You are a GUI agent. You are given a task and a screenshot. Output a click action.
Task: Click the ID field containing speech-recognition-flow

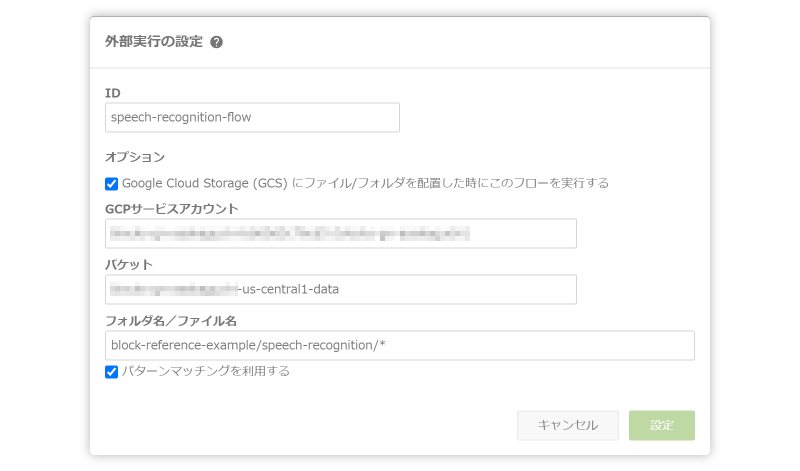point(252,117)
